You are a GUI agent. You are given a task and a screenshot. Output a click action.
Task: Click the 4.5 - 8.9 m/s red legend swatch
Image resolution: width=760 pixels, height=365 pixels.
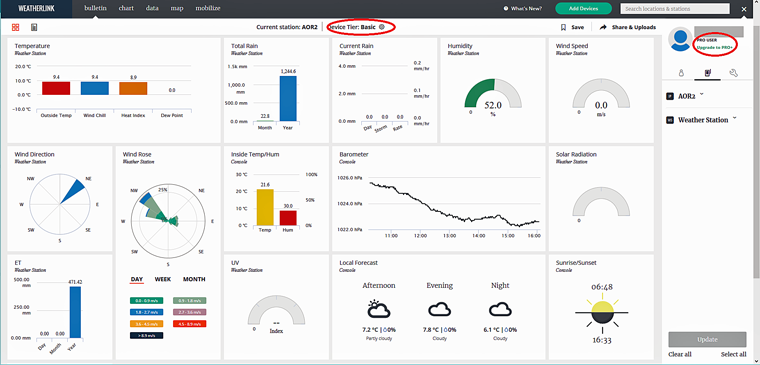click(190, 324)
